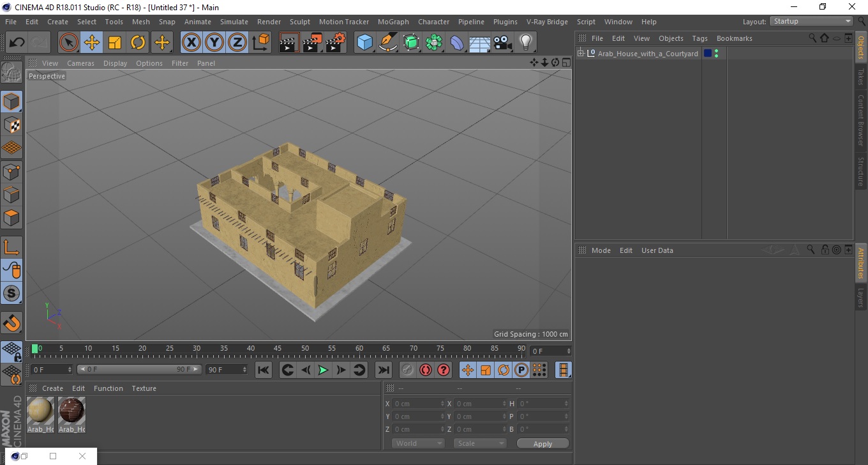Open Attributes Mode menu
The width and height of the screenshot is (868, 465).
pos(601,250)
